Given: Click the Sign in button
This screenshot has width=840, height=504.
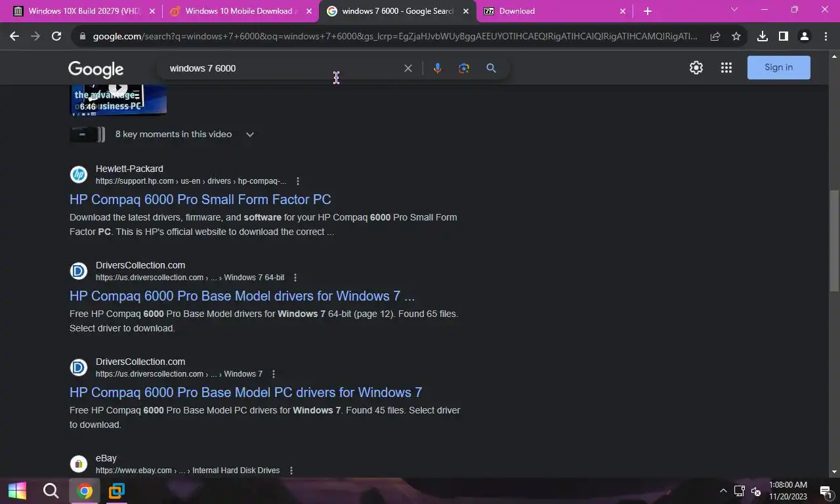Looking at the screenshot, I should (779, 68).
